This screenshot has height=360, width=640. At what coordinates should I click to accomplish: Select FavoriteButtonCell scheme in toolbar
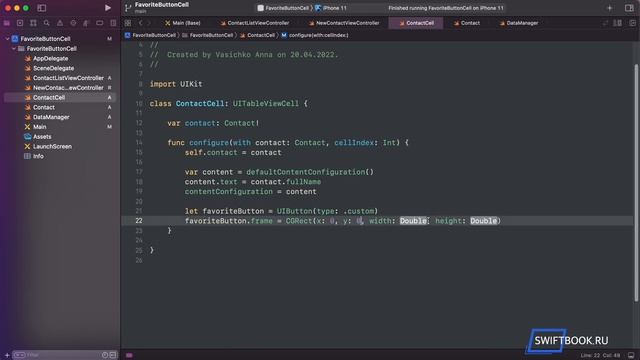(283, 8)
